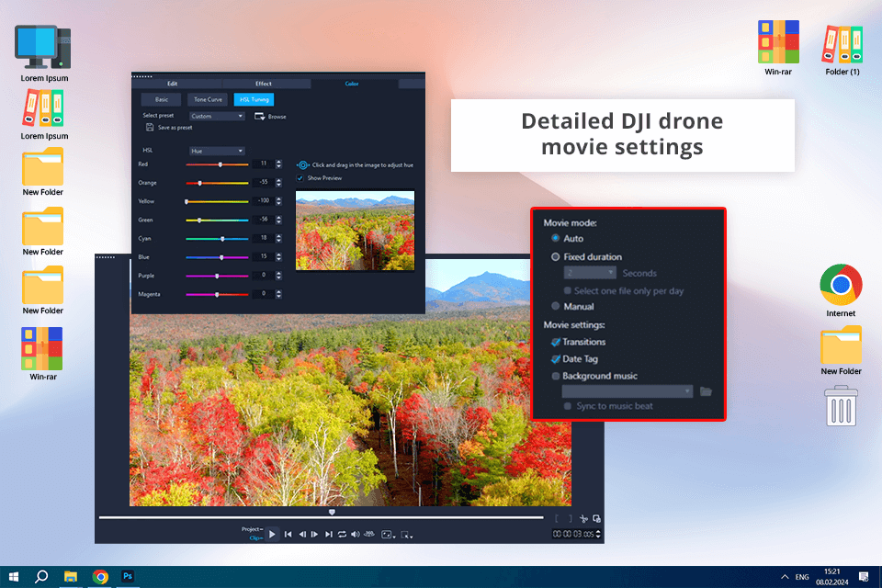Open Photoshop from the taskbar
This screenshot has width=882, height=588.
point(128,576)
